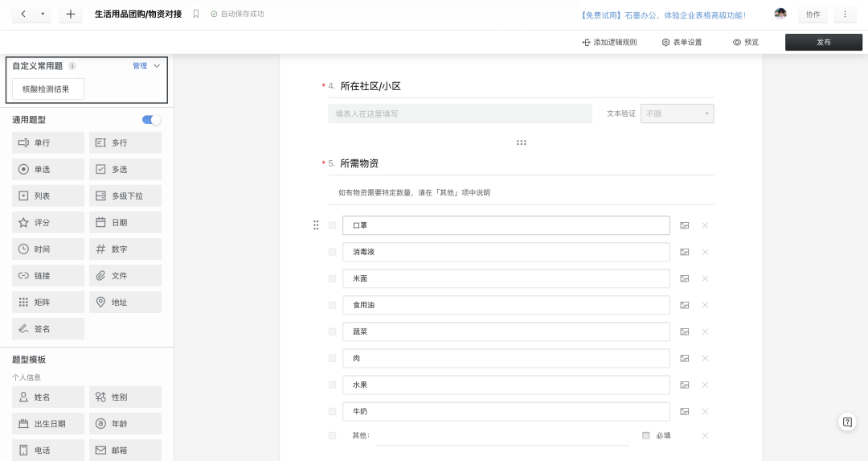Open the three-dot more menu
Screen dimensions: 868x461
(845, 14)
